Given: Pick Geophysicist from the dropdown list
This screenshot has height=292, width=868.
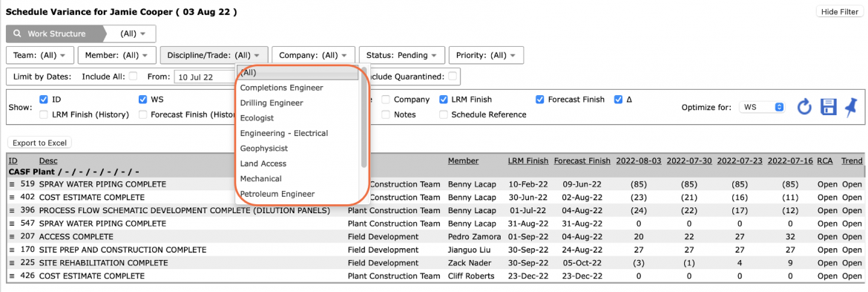Looking at the screenshot, I should coord(297,149).
